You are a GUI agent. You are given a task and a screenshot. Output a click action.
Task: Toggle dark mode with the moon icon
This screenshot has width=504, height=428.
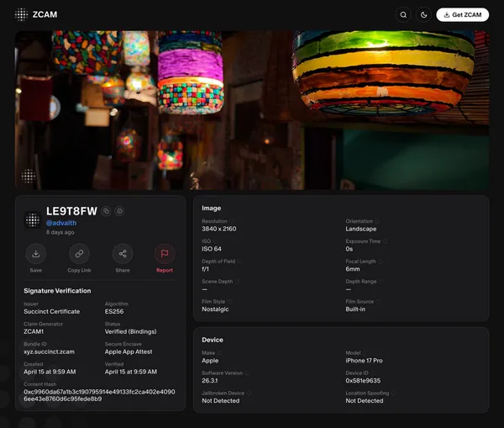click(x=424, y=14)
